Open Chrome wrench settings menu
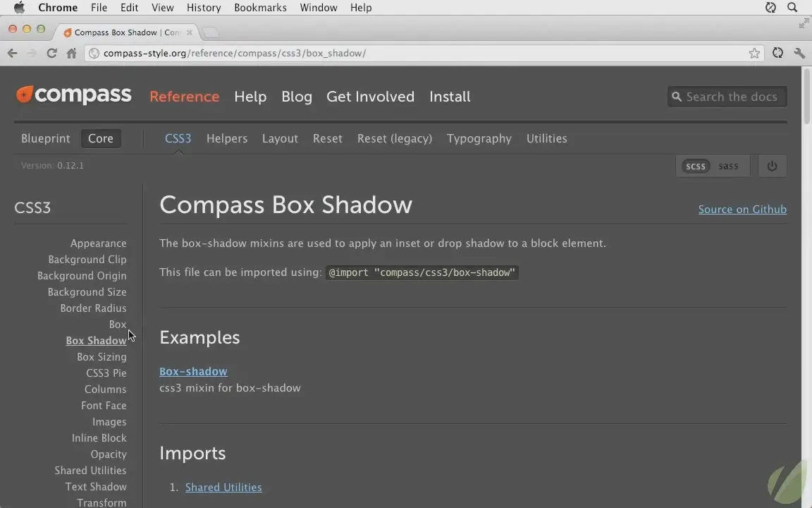 [799, 53]
